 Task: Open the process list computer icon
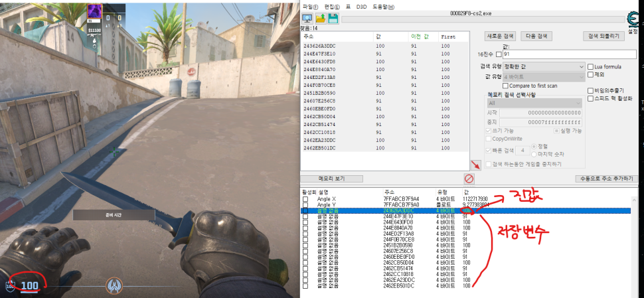[x=307, y=19]
